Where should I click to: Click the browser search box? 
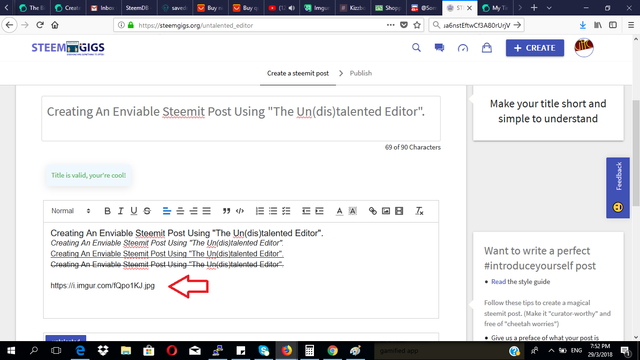coord(476,25)
